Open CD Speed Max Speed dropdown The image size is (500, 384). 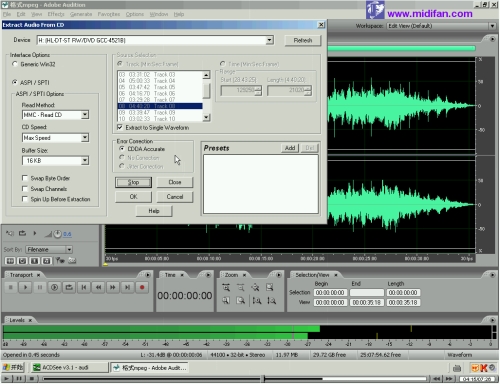tap(85, 138)
